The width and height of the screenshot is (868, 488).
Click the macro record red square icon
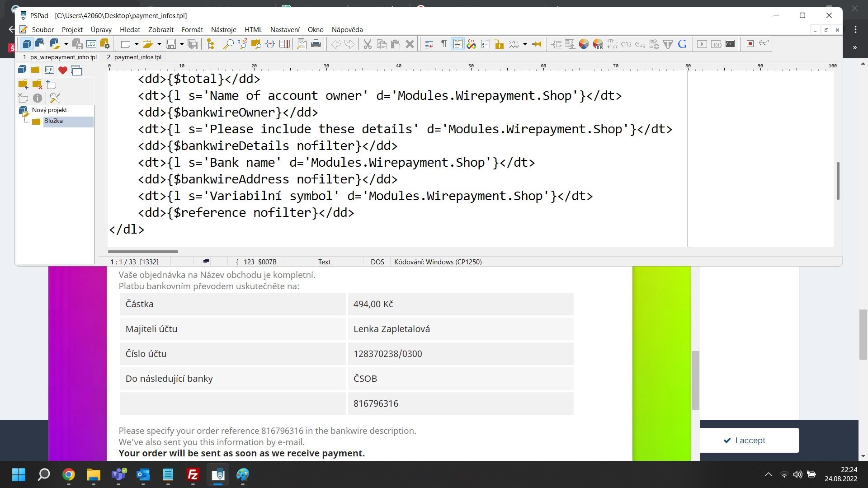tap(750, 44)
